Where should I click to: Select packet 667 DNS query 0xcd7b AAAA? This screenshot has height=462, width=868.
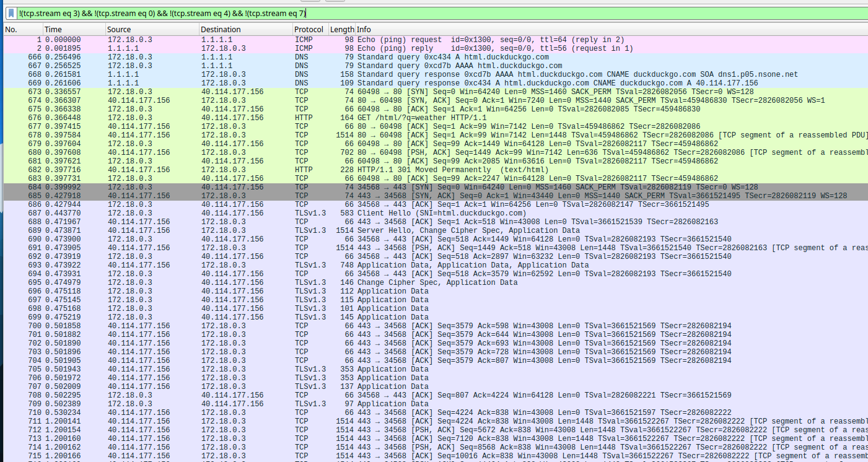point(436,66)
